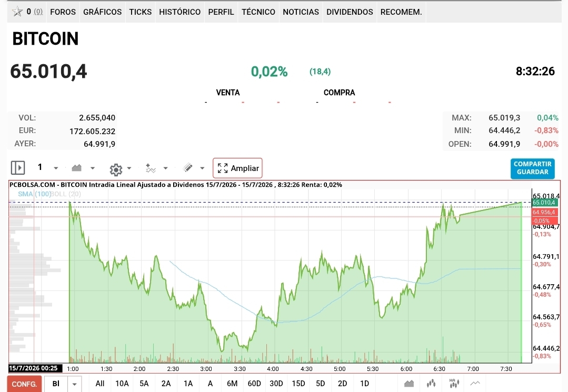Select the BI range option
Screen dimensions: 568x392
click(x=56, y=384)
